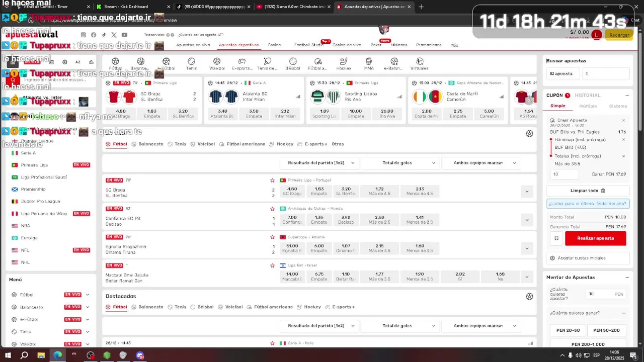Select the MMA glove icon
Image resolution: width=644 pixels, height=362 pixels.
point(369,61)
